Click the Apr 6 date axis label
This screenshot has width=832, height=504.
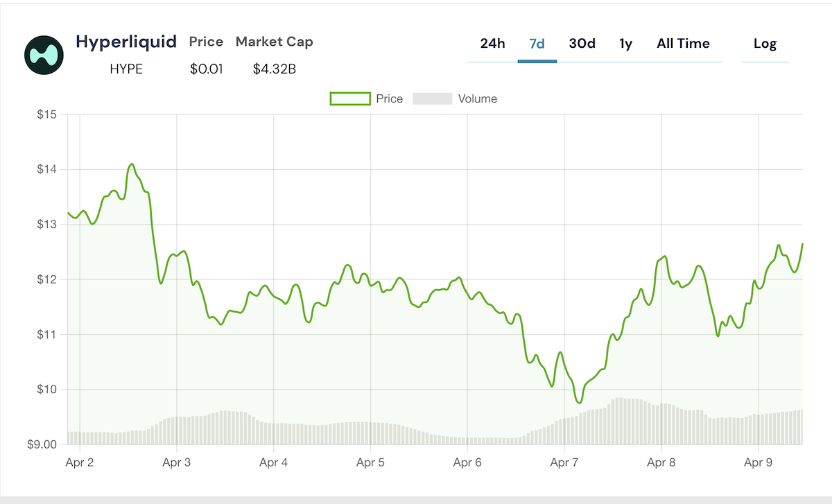[467, 463]
